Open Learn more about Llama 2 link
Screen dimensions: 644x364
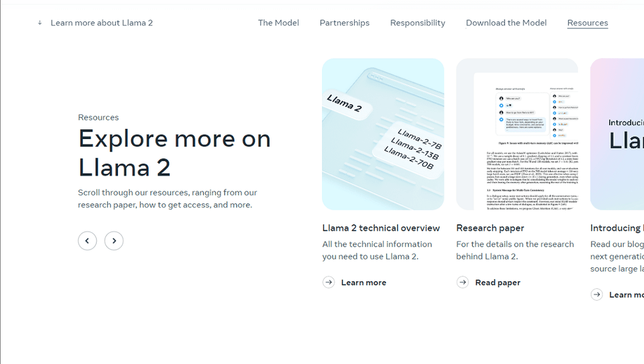point(102,23)
